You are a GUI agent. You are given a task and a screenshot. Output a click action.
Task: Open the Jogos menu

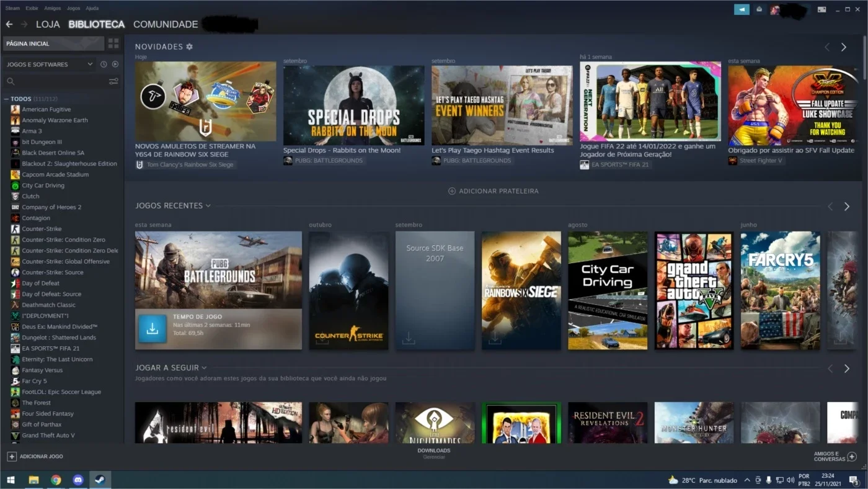pos(73,9)
